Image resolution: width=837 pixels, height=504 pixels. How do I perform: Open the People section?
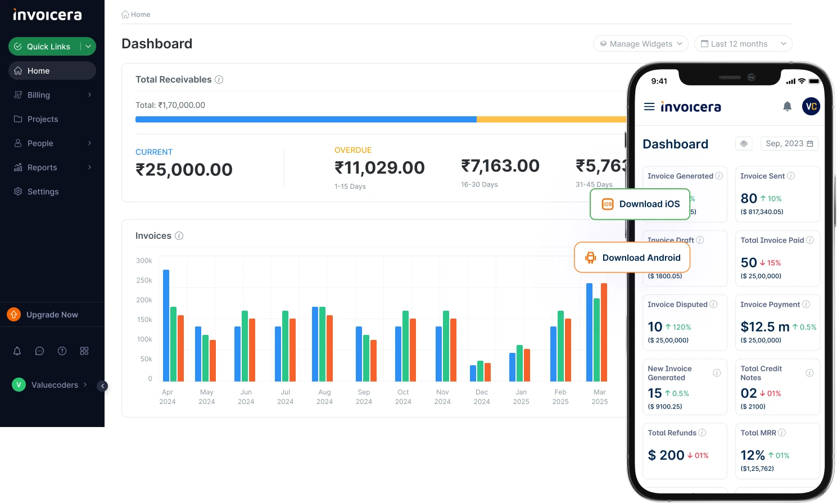point(52,143)
